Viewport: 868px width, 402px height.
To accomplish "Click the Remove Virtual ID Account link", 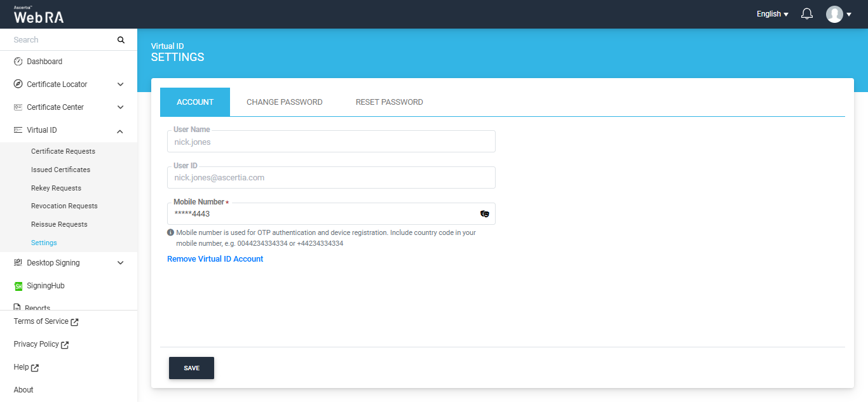I will tap(215, 259).
